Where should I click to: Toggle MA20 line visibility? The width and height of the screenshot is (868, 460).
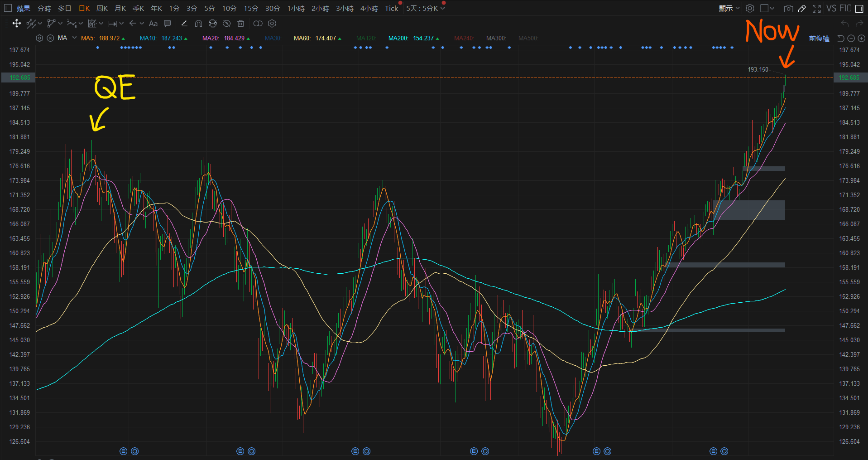[226, 39]
